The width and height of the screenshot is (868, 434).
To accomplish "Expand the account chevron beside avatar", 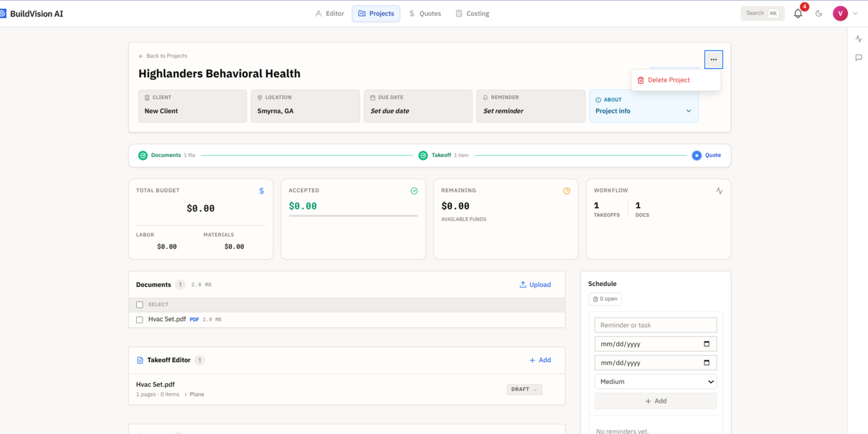I will click(856, 14).
